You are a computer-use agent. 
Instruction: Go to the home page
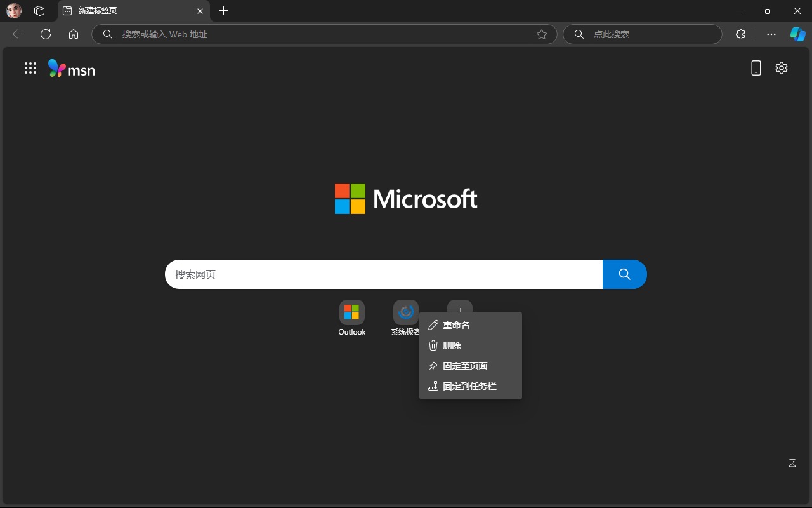pyautogui.click(x=74, y=34)
